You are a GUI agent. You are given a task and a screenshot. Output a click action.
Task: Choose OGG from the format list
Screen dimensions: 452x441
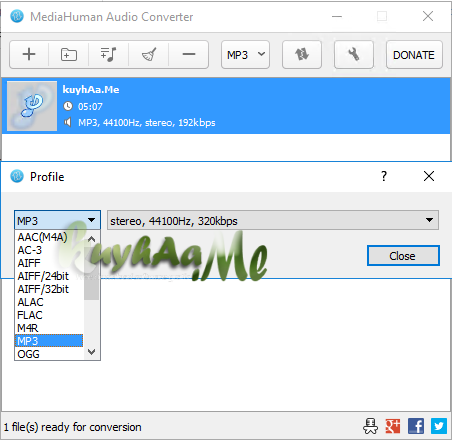pos(28,354)
